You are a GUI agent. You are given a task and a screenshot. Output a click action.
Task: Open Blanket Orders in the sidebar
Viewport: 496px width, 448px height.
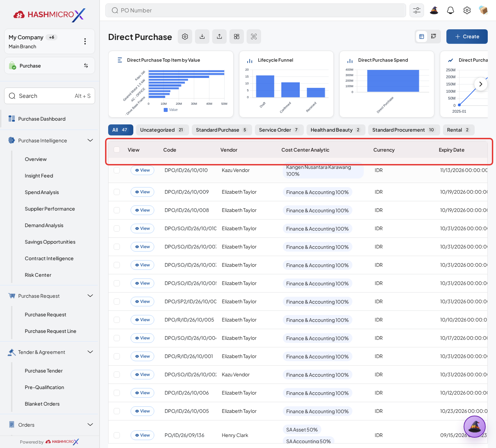42,404
